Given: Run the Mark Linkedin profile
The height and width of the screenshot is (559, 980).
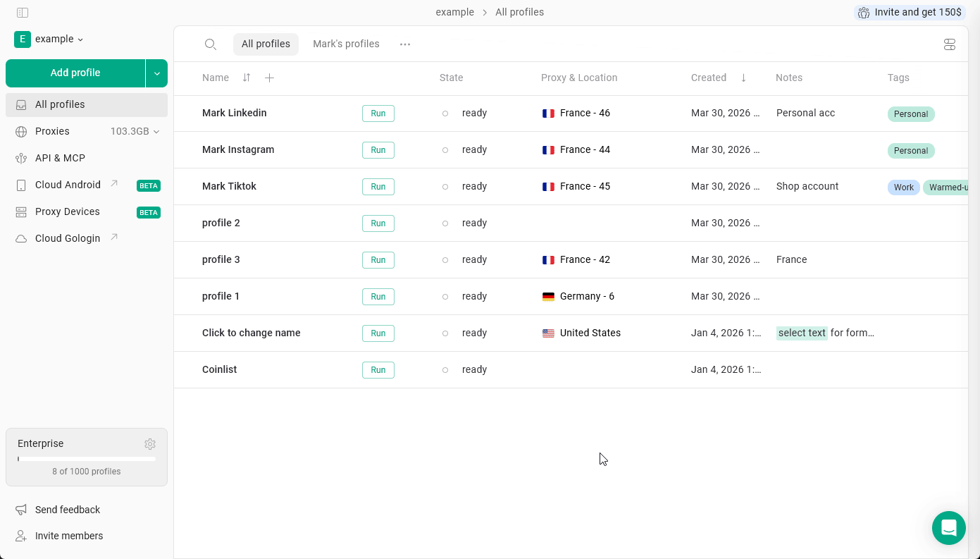Looking at the screenshot, I should 378,113.
